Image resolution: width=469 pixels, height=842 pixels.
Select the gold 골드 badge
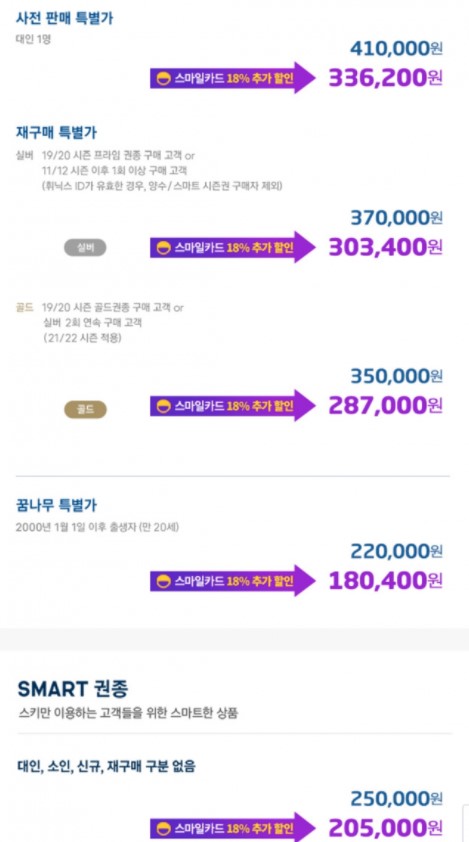click(x=85, y=410)
